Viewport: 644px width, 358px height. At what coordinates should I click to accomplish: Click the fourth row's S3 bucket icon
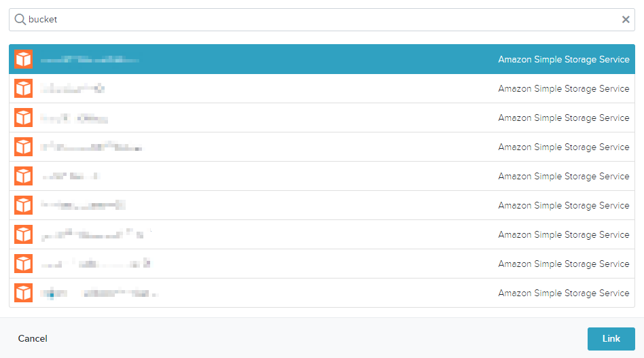coord(23,147)
